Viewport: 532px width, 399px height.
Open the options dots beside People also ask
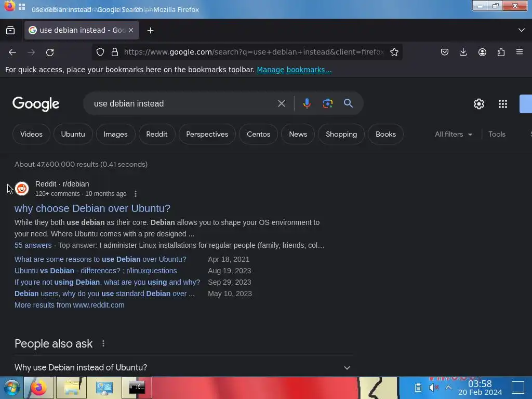point(103,344)
